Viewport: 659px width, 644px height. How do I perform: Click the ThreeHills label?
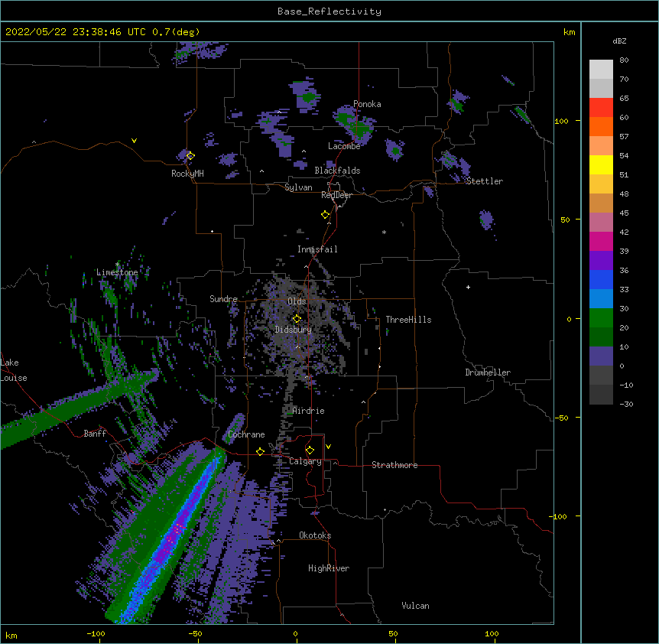[408, 320]
